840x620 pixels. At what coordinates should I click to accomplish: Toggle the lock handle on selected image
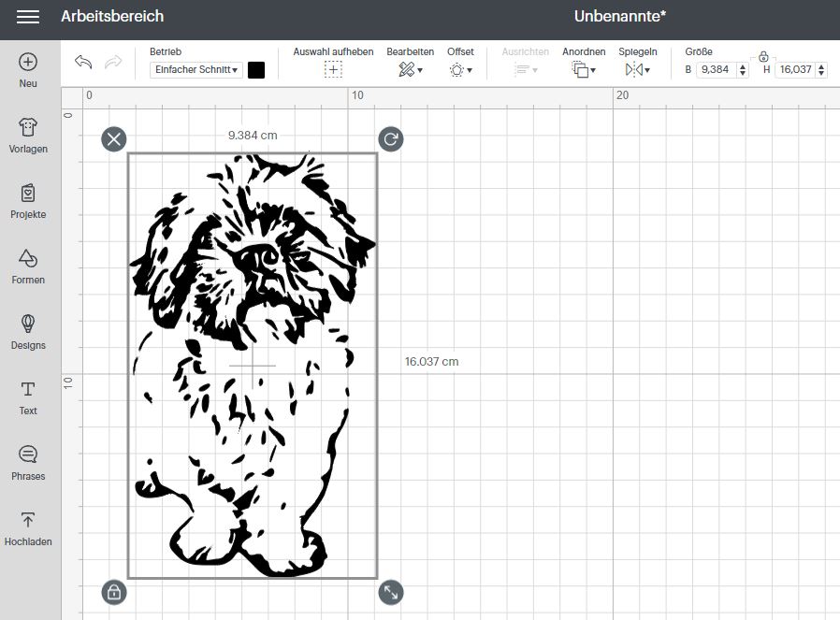click(113, 592)
